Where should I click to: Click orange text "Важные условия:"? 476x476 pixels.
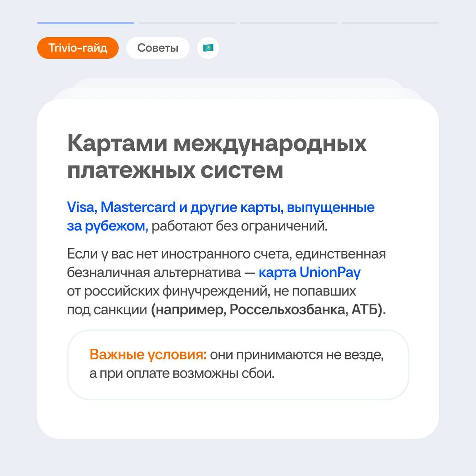pyautogui.click(x=148, y=355)
